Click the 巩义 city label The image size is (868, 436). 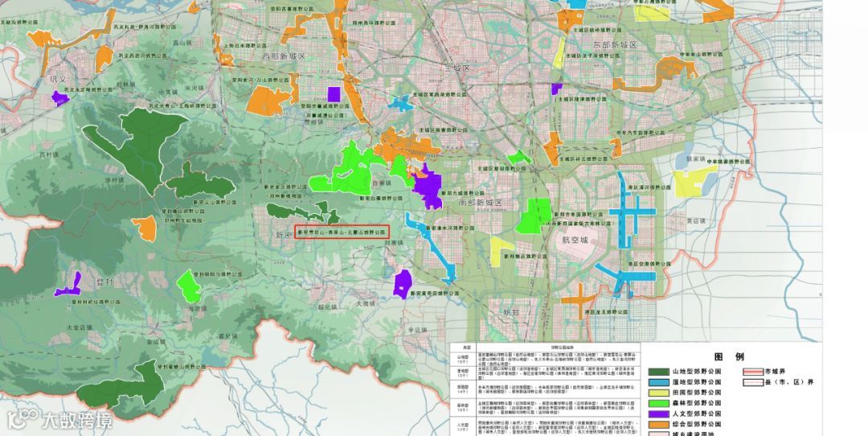click(x=58, y=79)
